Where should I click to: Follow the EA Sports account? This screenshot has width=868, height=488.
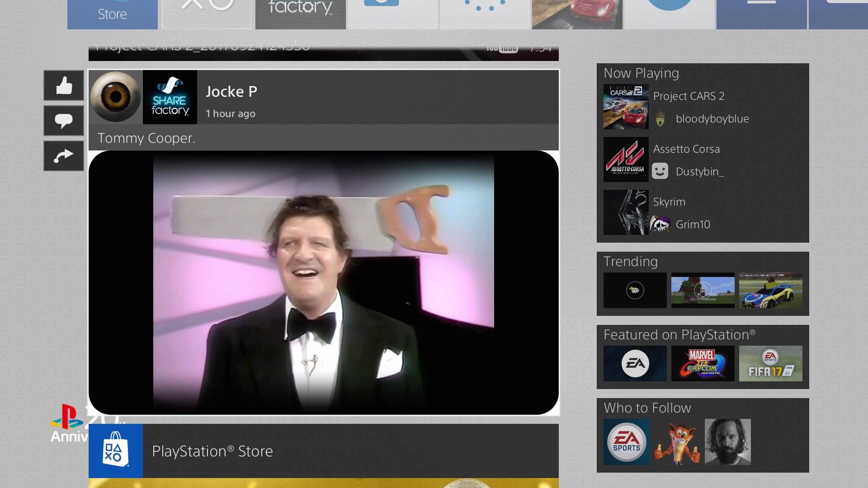pos(626,442)
